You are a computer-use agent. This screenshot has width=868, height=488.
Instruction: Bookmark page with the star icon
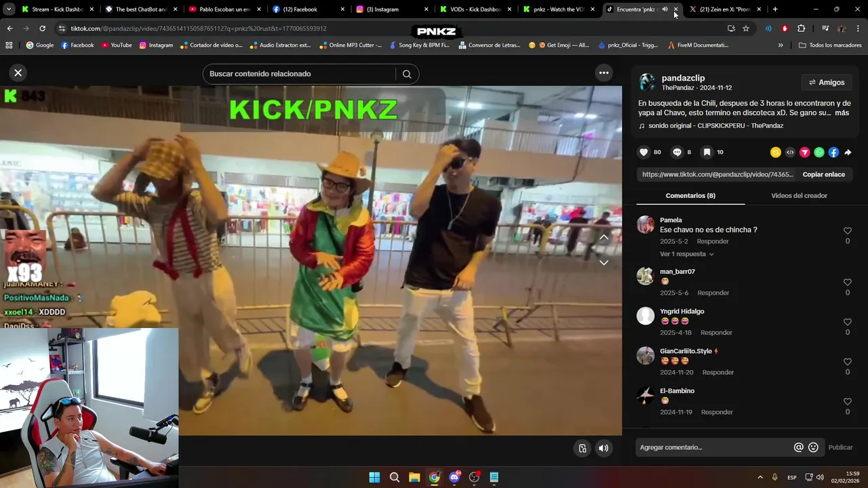746,28
